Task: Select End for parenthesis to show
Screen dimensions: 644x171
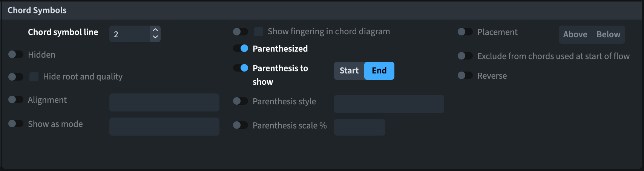Action: [379, 71]
